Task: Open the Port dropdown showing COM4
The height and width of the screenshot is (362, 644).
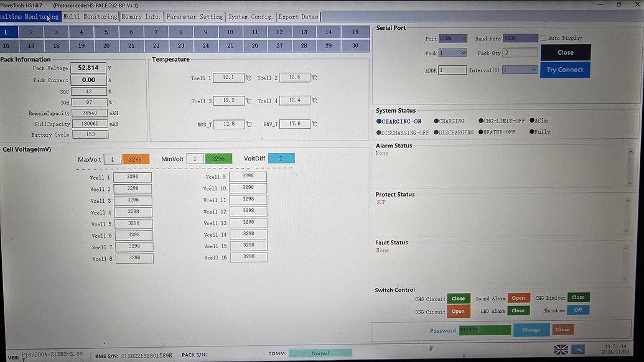Action: point(462,37)
